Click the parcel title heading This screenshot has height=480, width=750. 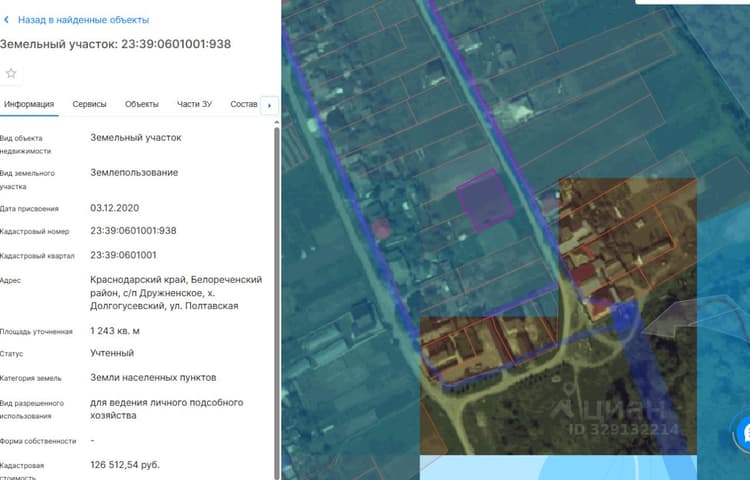point(116,44)
